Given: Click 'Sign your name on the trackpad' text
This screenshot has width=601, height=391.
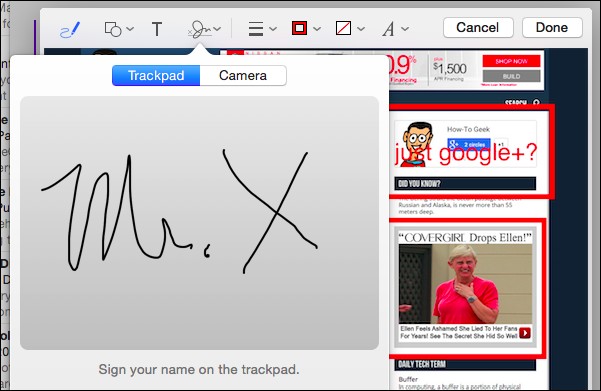Looking at the screenshot, I should coord(199,370).
